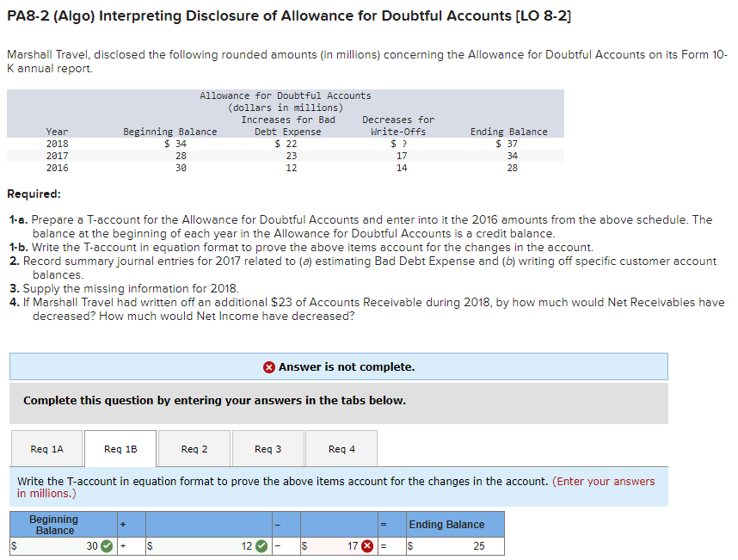Image resolution: width=738 pixels, height=560 pixels.
Task: Click the 2016 year row label
Action: coord(57,168)
